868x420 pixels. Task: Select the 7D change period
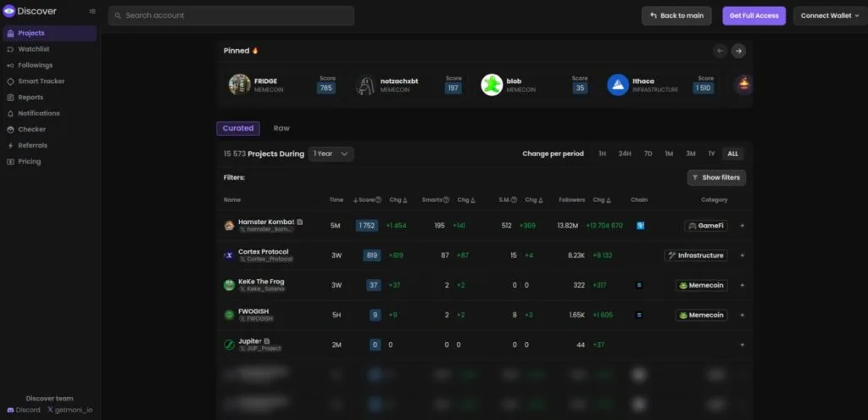[648, 154]
